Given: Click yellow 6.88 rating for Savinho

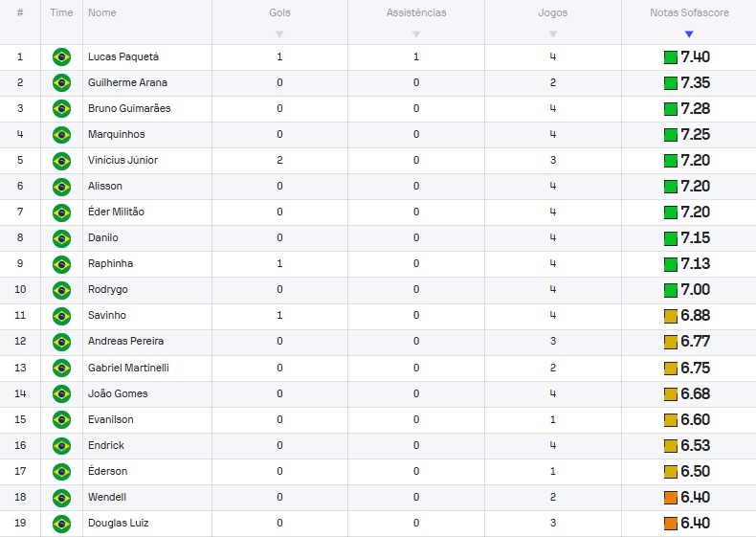Looking at the screenshot, I should coord(687,316).
